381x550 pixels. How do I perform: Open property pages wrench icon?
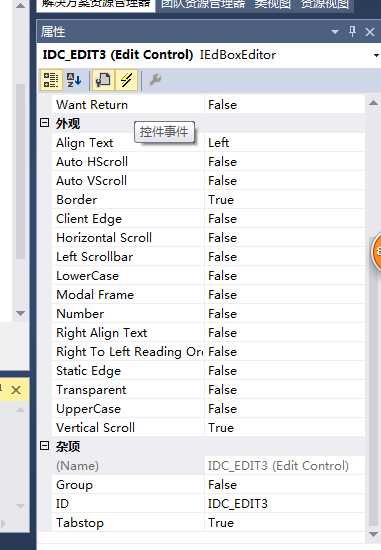click(x=155, y=80)
